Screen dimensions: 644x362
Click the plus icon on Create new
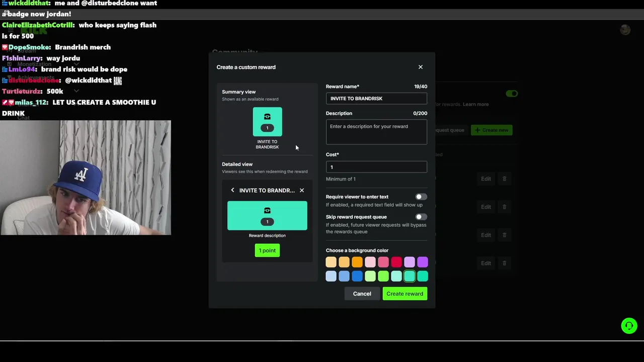477,130
